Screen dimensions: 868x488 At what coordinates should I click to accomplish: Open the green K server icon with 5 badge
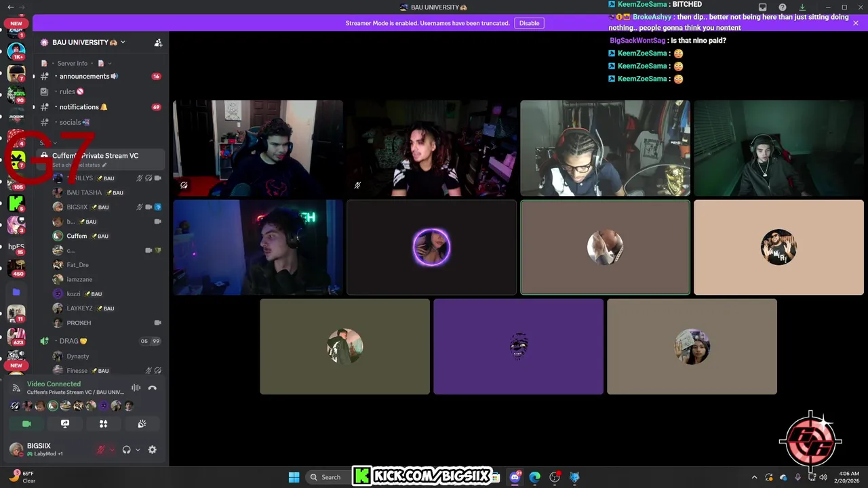[16, 202]
